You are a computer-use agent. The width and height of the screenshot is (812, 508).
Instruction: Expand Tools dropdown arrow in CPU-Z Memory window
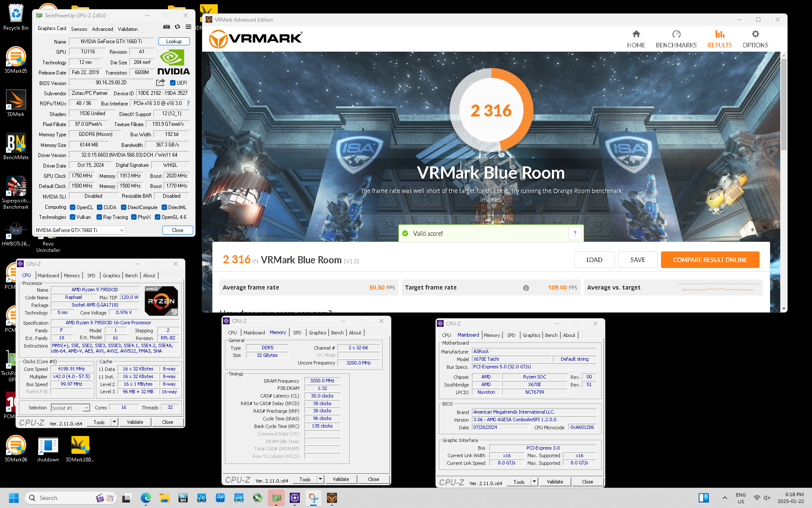[x=320, y=479]
